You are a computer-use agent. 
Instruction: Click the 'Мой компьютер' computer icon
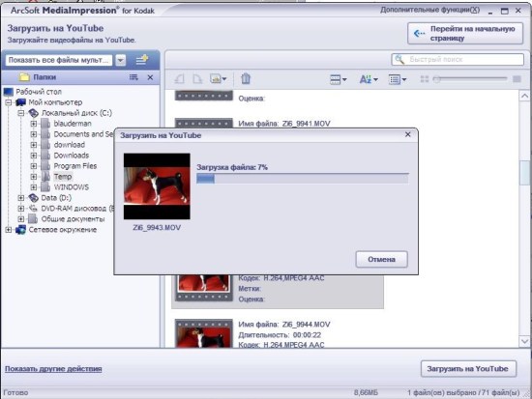20,102
